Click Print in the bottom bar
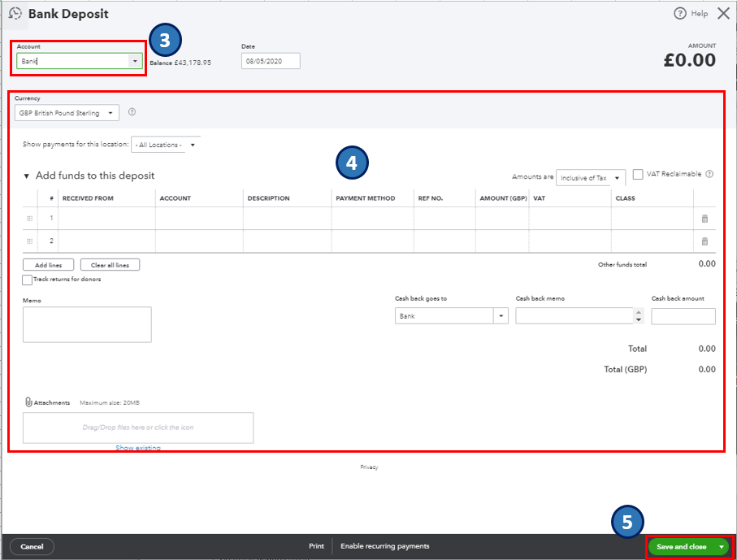The height and width of the screenshot is (560, 737). point(316,546)
